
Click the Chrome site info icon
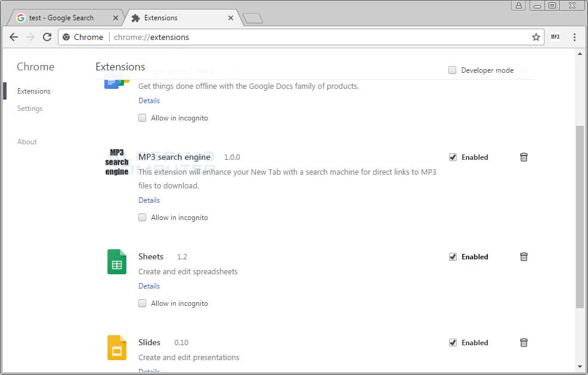[66, 37]
